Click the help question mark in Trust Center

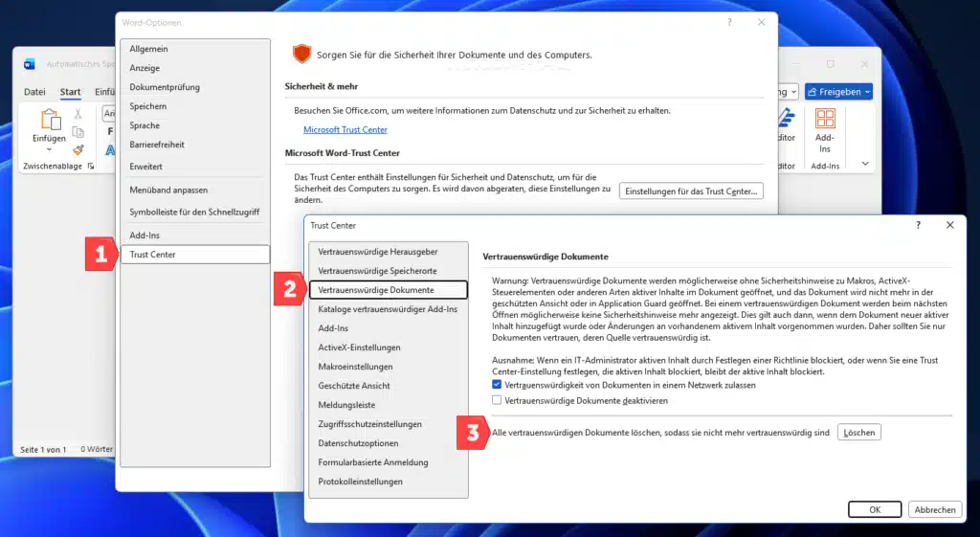(x=918, y=225)
